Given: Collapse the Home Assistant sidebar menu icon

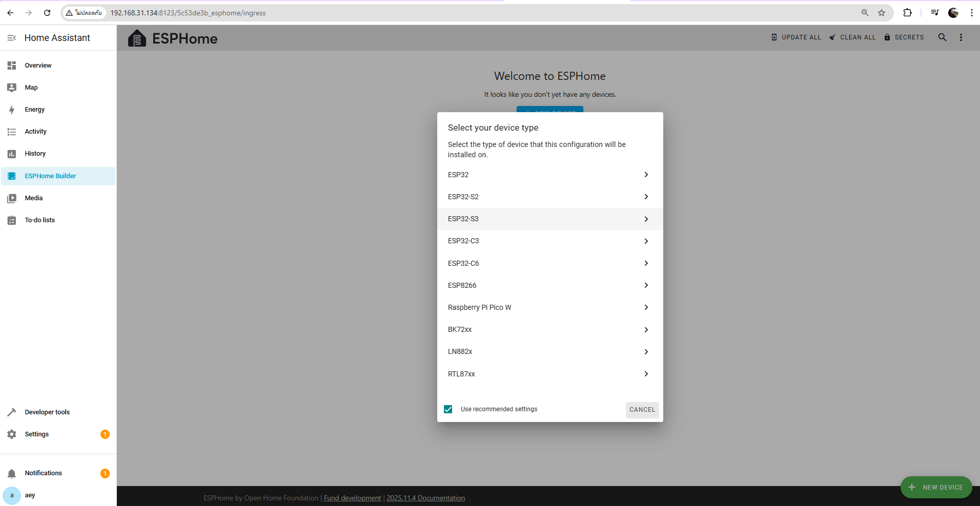Looking at the screenshot, I should [x=12, y=38].
